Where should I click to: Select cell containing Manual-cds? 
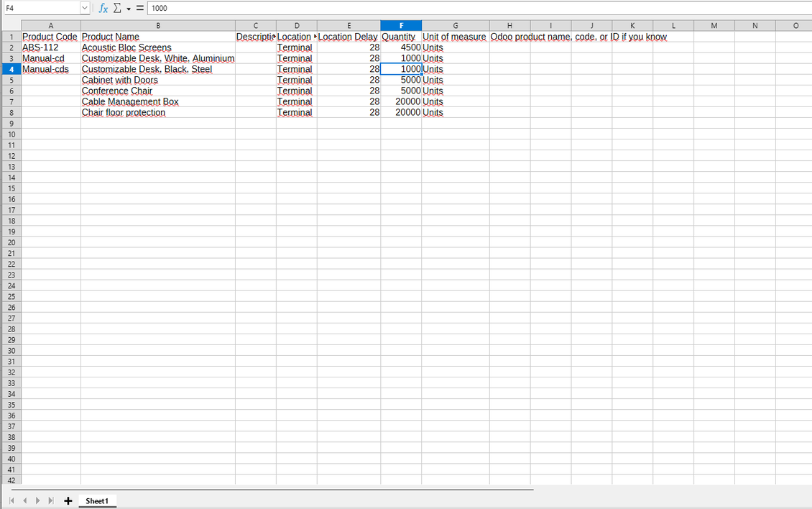(x=51, y=69)
